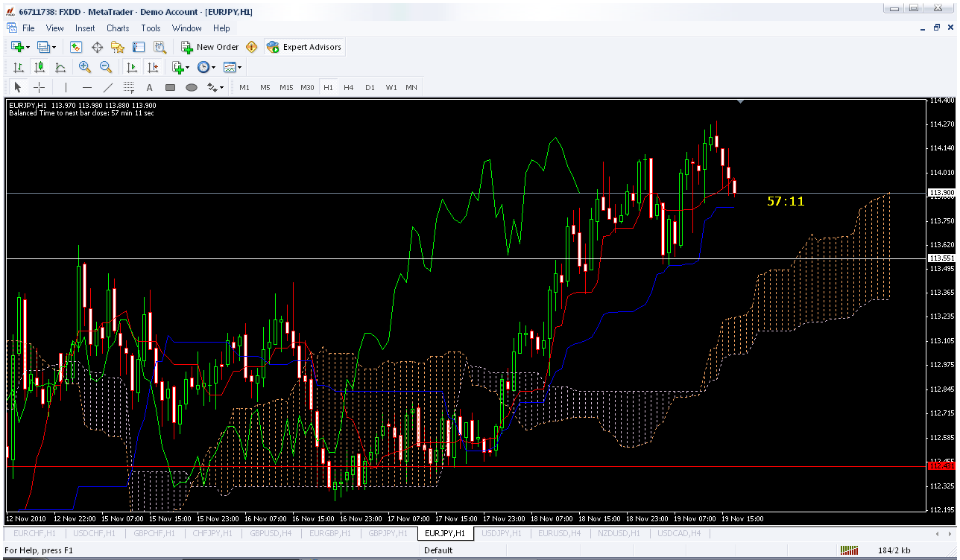Select the vertical line drawing tool
The height and width of the screenshot is (560, 960).
tap(66, 87)
